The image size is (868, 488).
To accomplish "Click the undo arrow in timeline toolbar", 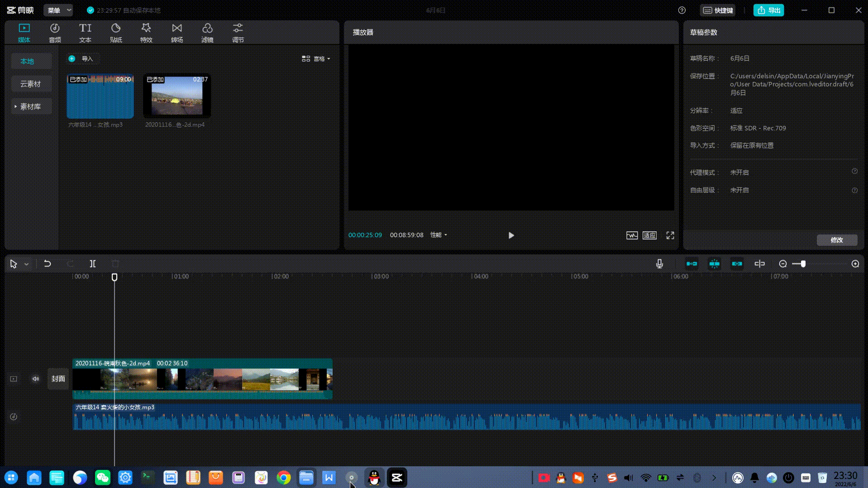I will coord(48,264).
